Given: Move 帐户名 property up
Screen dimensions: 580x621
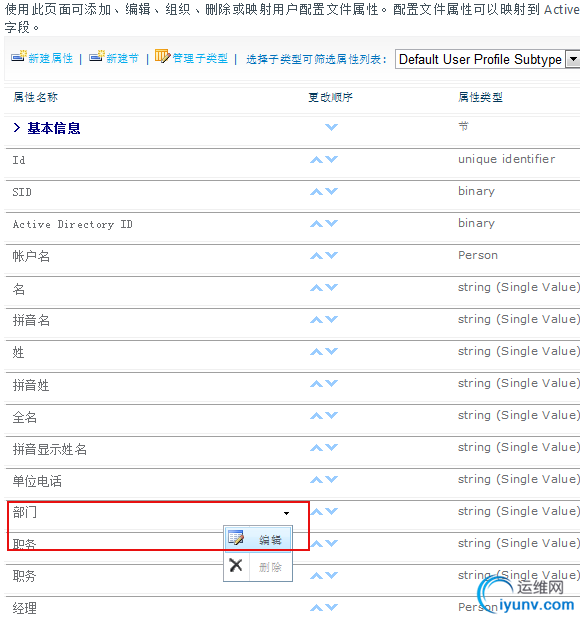Looking at the screenshot, I should click(x=316, y=256).
